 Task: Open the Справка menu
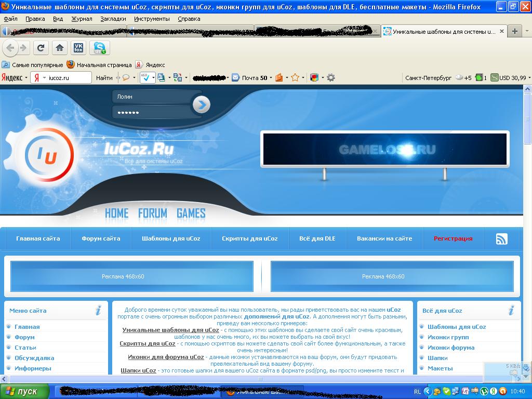tap(189, 19)
